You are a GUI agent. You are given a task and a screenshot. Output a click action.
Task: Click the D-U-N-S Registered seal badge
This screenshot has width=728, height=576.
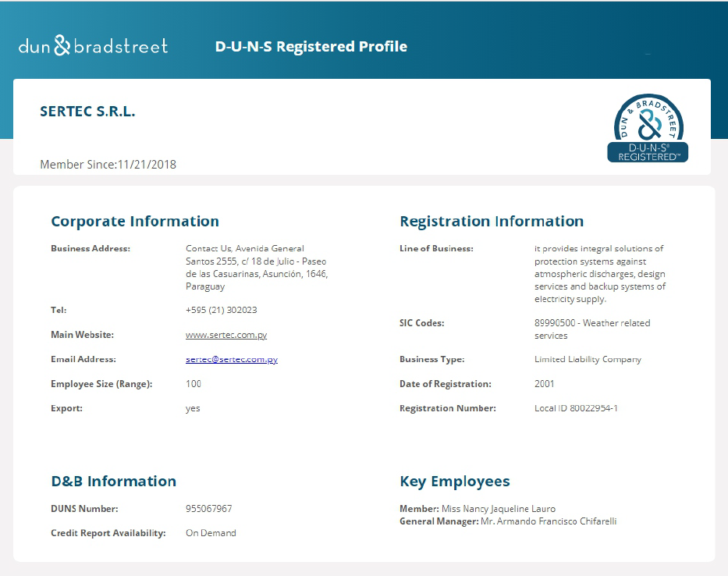point(648,128)
